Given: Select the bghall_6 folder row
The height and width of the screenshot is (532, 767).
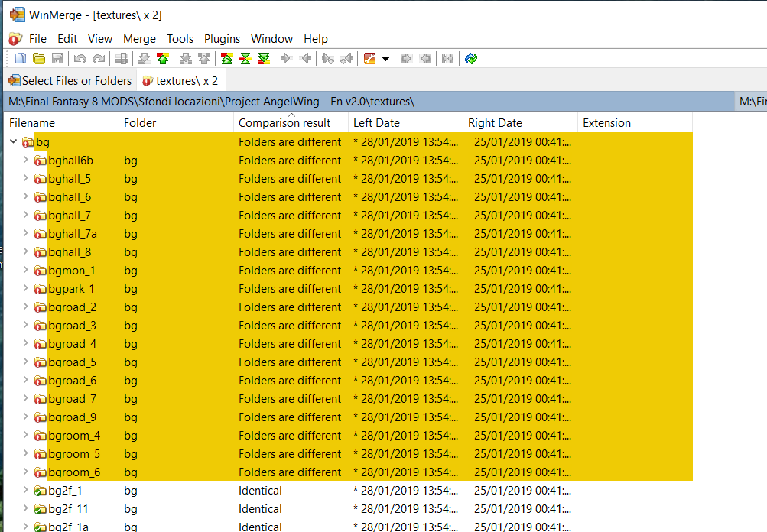Looking at the screenshot, I should [348, 197].
